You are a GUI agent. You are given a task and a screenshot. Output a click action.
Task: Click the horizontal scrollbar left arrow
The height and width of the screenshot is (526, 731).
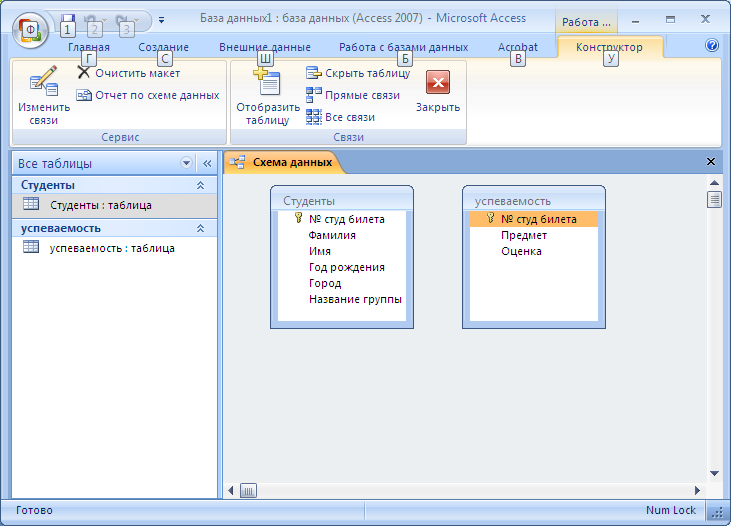[231, 491]
